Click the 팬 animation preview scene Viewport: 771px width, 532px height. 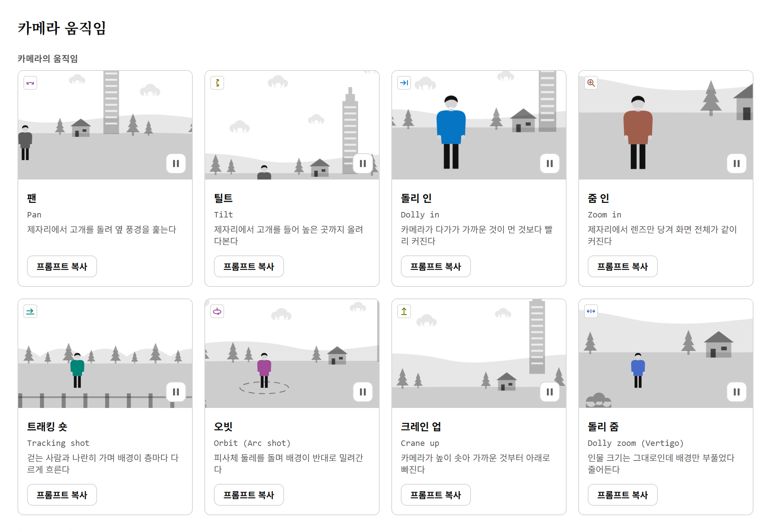coord(105,125)
